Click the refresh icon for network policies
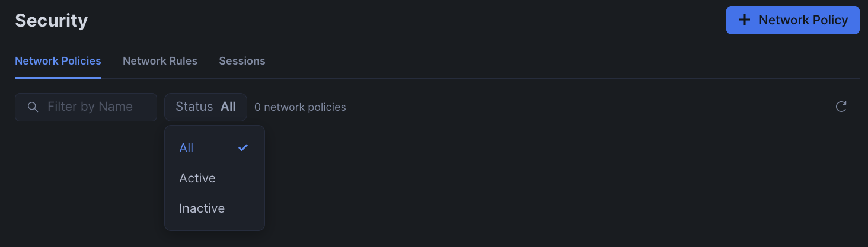Screen dimensions: 868x247 [x=841, y=107]
